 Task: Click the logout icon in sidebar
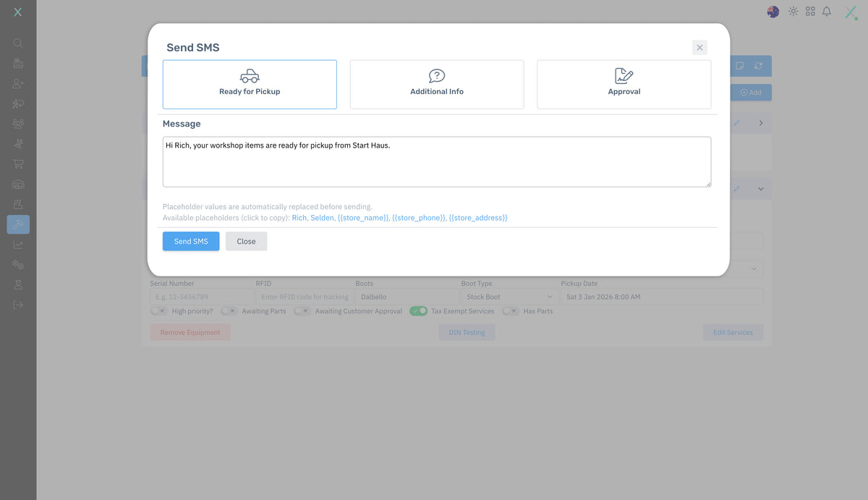(x=18, y=305)
